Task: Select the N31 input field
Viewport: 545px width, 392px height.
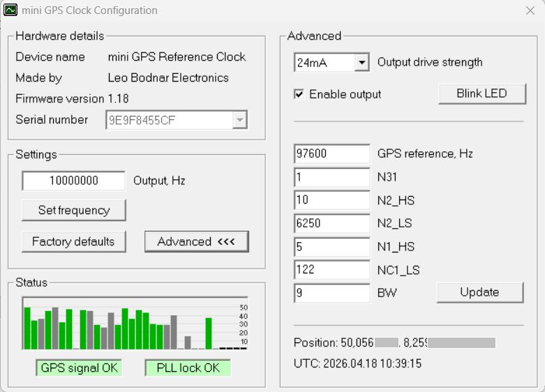Action: pos(331,177)
